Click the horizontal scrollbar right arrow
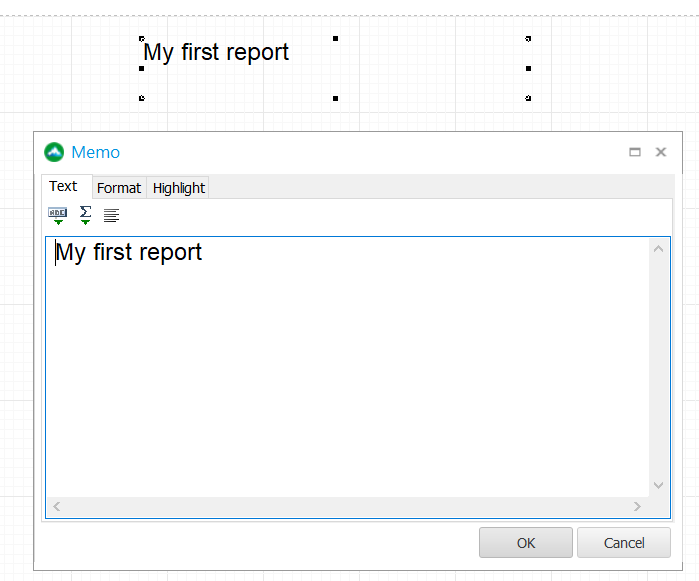 pos(637,507)
